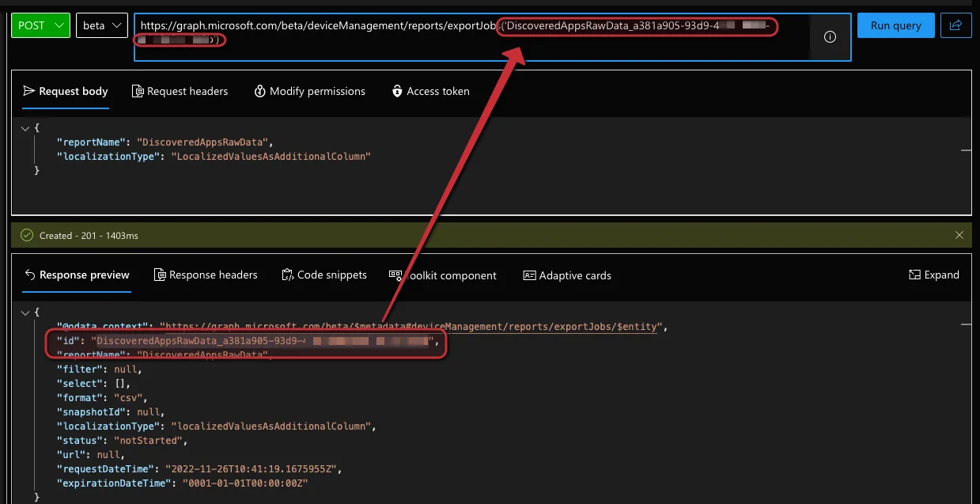Click the request body scrollbar marker

pyautogui.click(x=966, y=150)
